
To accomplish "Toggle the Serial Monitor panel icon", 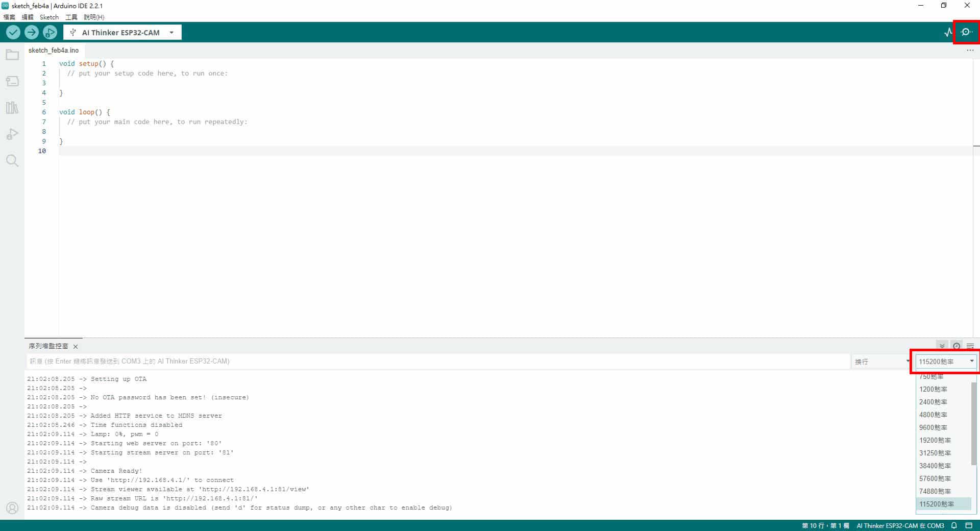I will 965,32.
